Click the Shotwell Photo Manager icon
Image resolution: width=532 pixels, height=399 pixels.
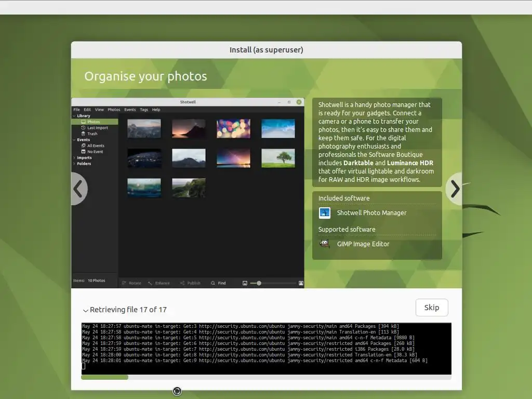point(325,213)
